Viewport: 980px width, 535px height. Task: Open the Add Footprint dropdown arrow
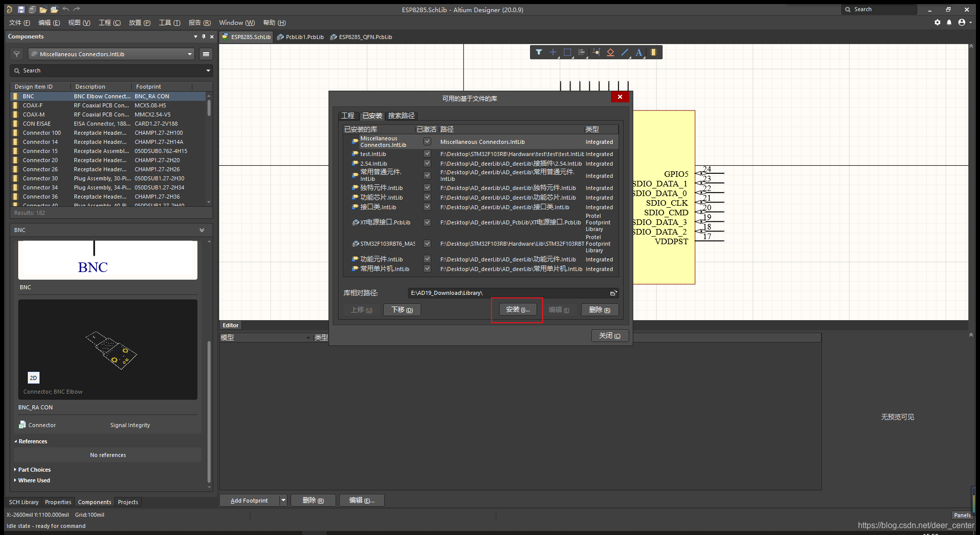click(283, 501)
